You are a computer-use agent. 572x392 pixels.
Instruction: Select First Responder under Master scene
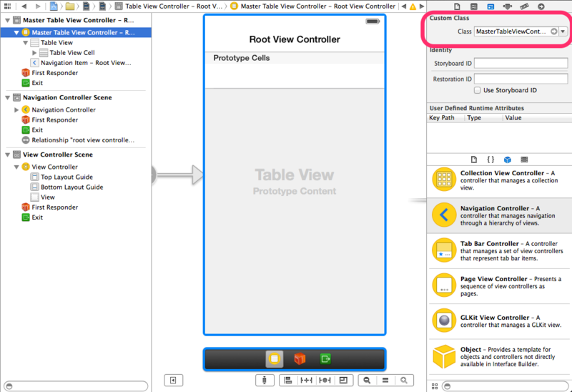tap(55, 73)
